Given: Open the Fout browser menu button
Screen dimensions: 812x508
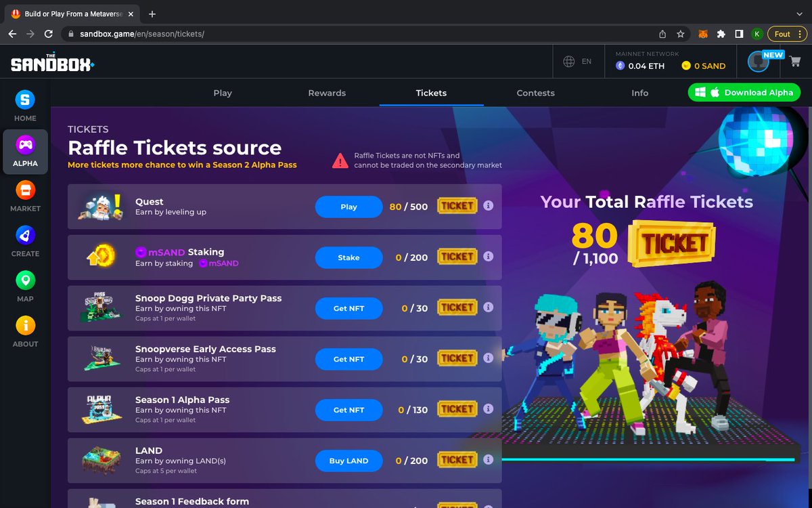Looking at the screenshot, I should click(x=787, y=34).
